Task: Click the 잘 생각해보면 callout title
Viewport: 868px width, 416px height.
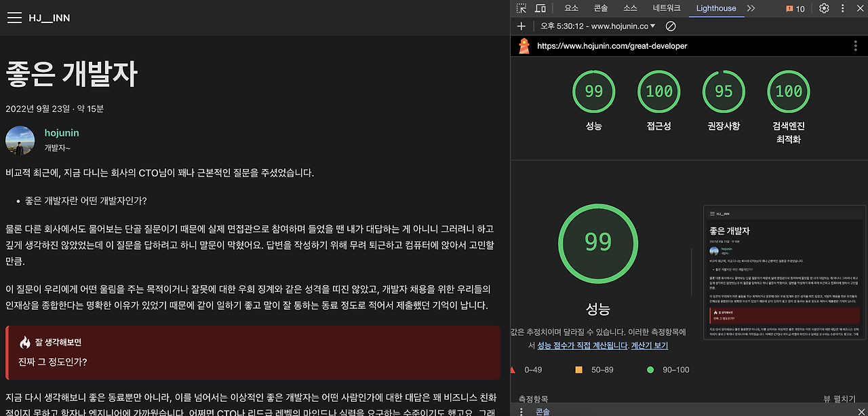Action: coord(58,343)
